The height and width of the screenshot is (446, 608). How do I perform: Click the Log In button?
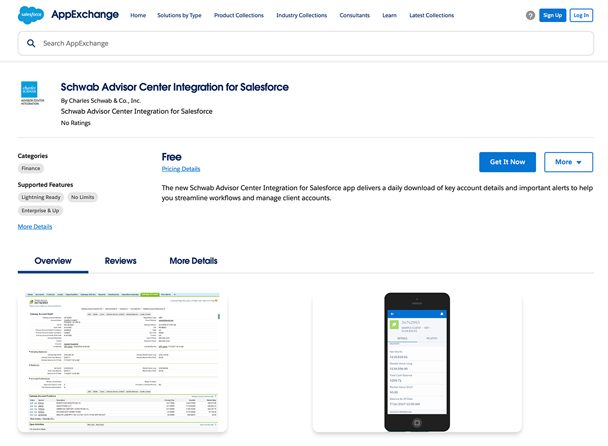point(581,15)
